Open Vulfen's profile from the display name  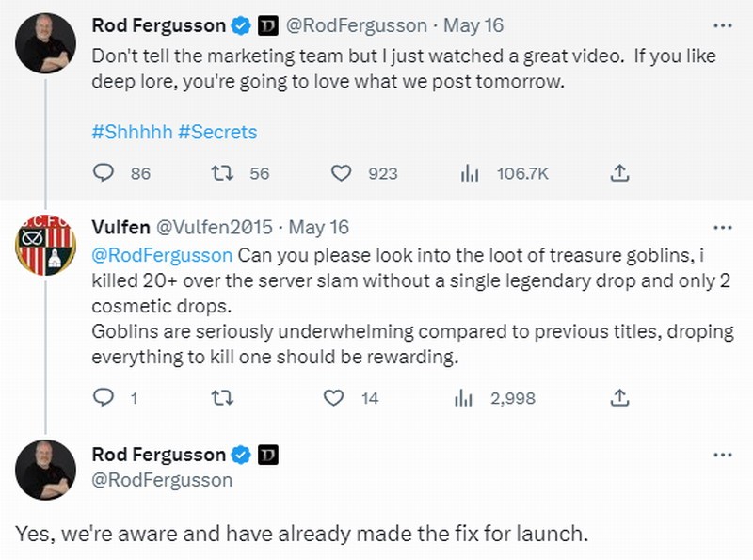point(120,228)
